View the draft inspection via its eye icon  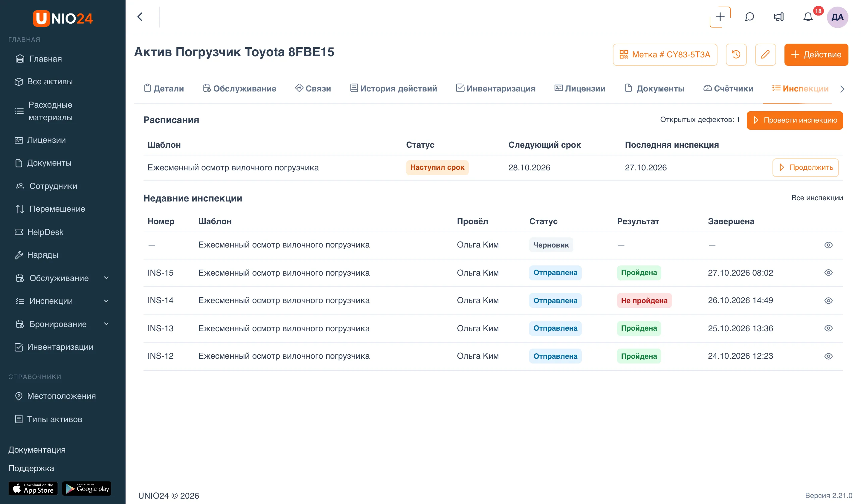[828, 245]
